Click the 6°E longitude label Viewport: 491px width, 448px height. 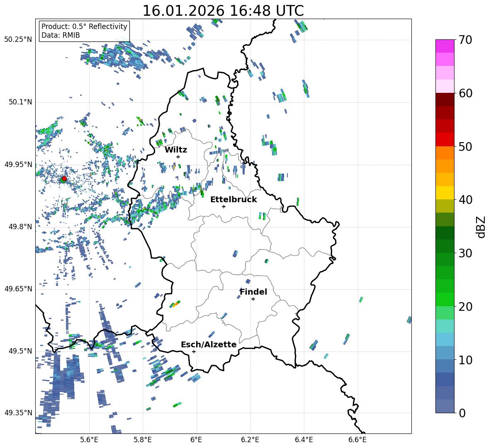[196, 440]
